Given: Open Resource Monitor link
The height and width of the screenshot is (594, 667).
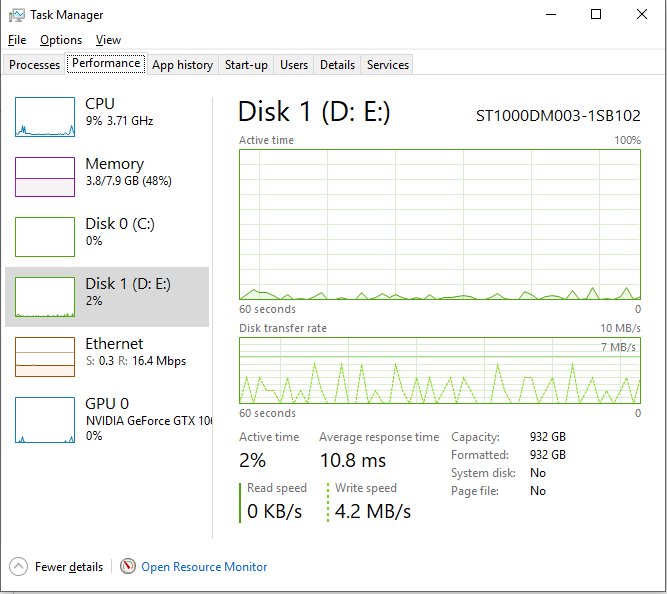Looking at the screenshot, I should click(x=204, y=567).
